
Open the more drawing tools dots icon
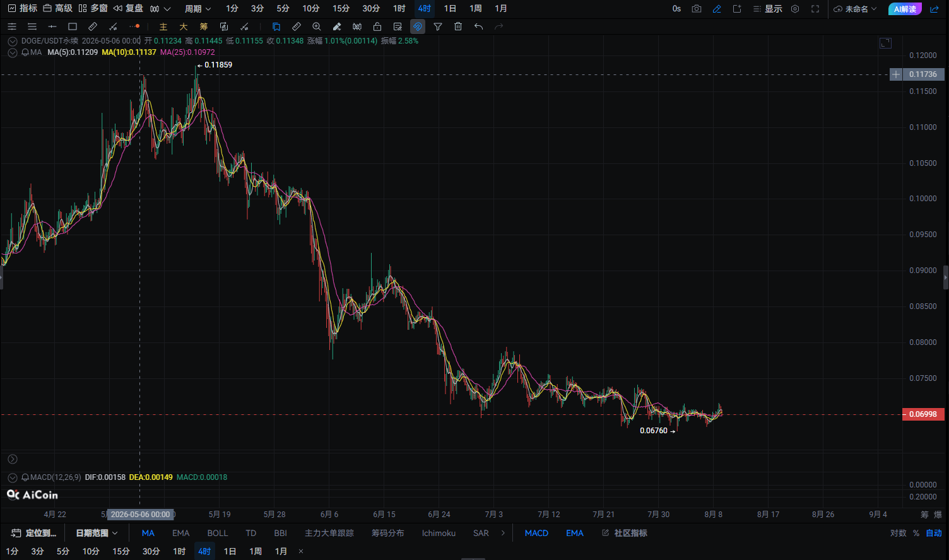pos(134,26)
